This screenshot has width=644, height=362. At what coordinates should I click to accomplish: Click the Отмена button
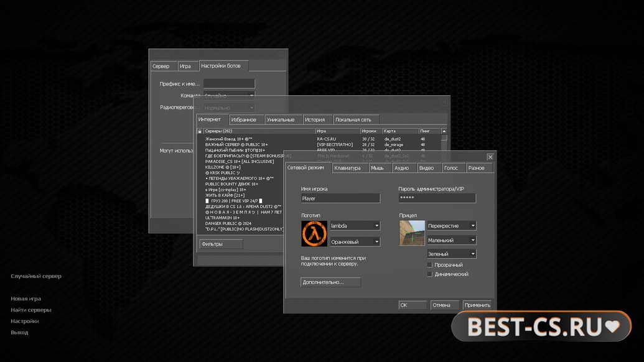point(444,305)
